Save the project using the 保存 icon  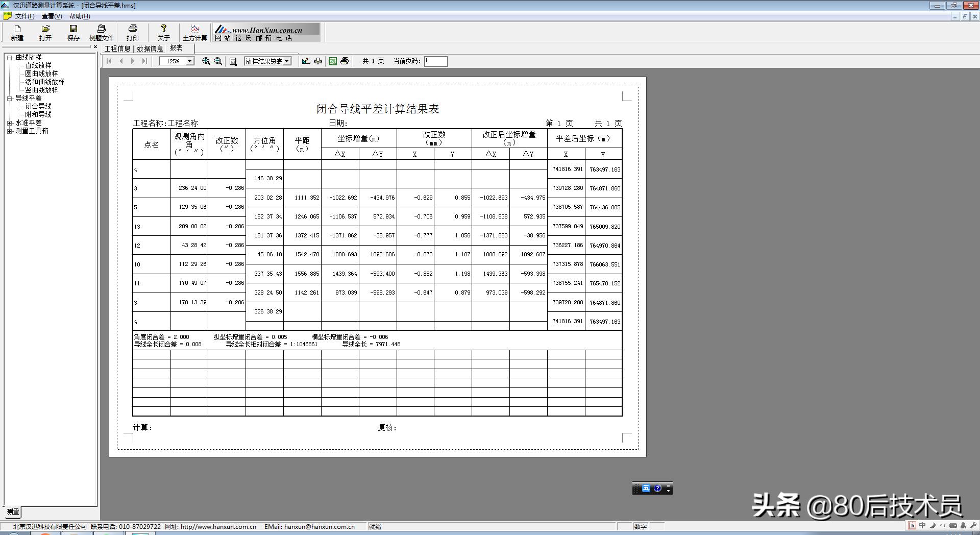73,33
